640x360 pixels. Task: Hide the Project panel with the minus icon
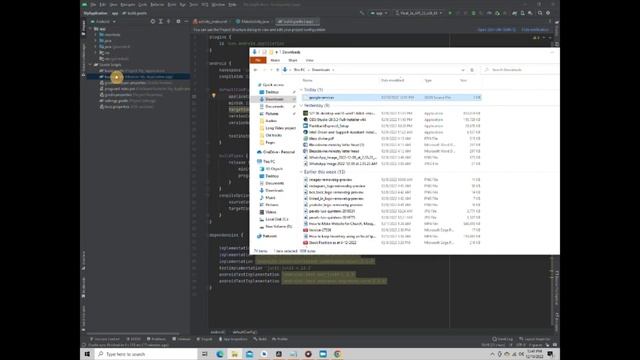pos(186,21)
